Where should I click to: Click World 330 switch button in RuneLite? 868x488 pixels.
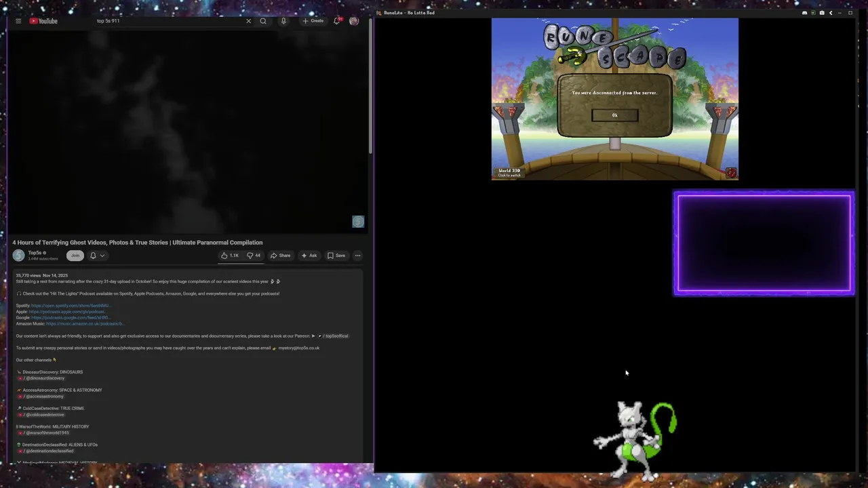[509, 173]
